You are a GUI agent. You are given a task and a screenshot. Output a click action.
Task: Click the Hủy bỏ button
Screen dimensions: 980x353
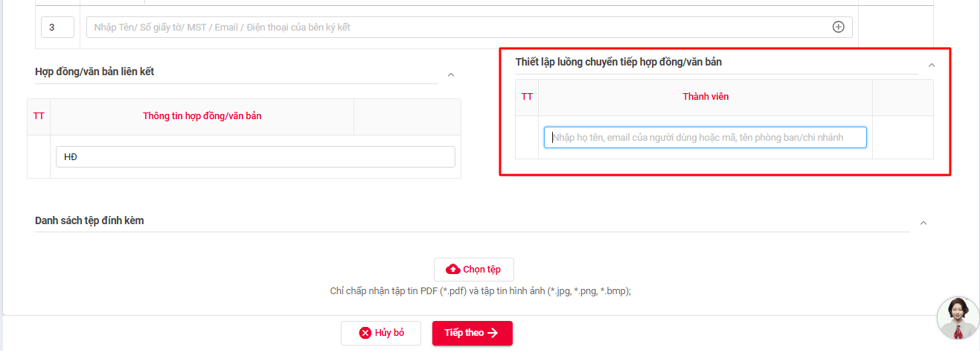pos(381,333)
